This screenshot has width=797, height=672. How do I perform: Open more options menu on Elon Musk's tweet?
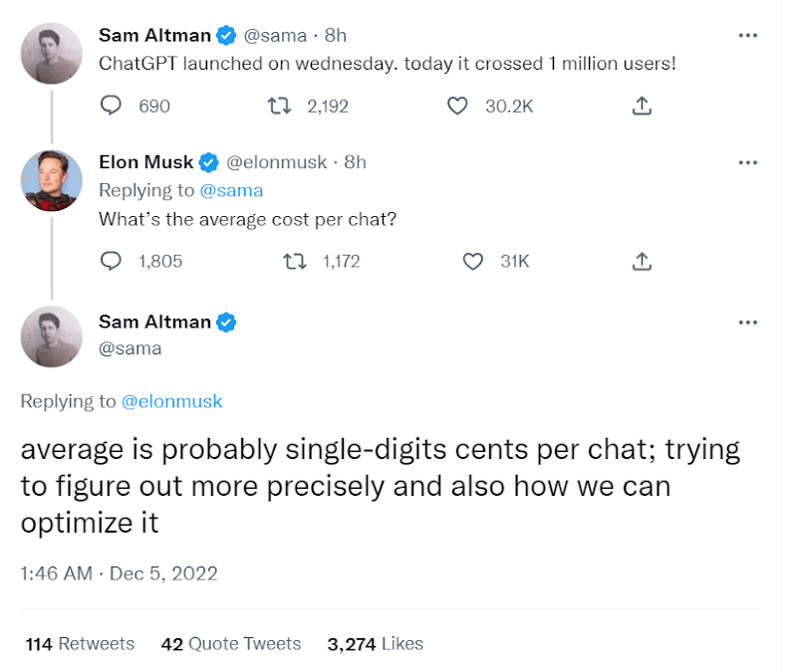747,162
